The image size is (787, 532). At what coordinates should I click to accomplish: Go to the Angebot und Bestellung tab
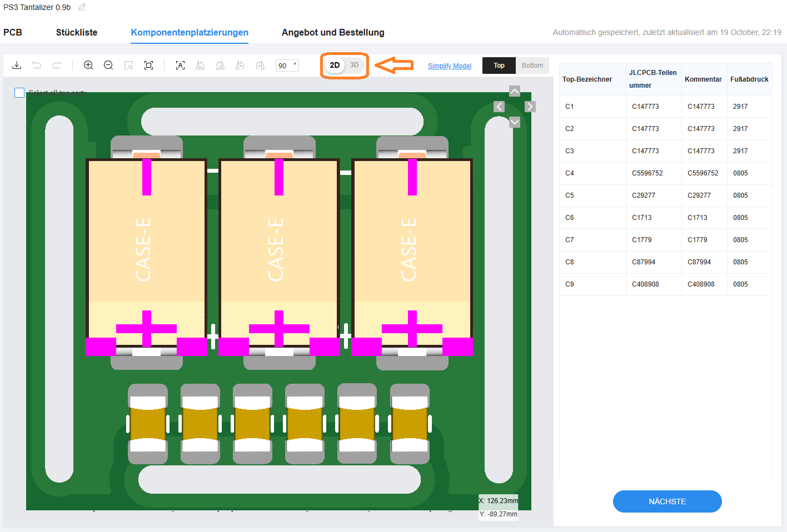click(333, 32)
